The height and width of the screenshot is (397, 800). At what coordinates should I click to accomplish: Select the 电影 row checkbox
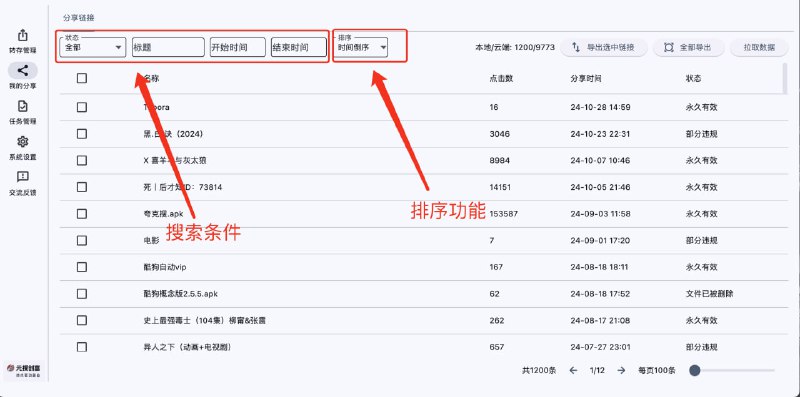point(82,240)
